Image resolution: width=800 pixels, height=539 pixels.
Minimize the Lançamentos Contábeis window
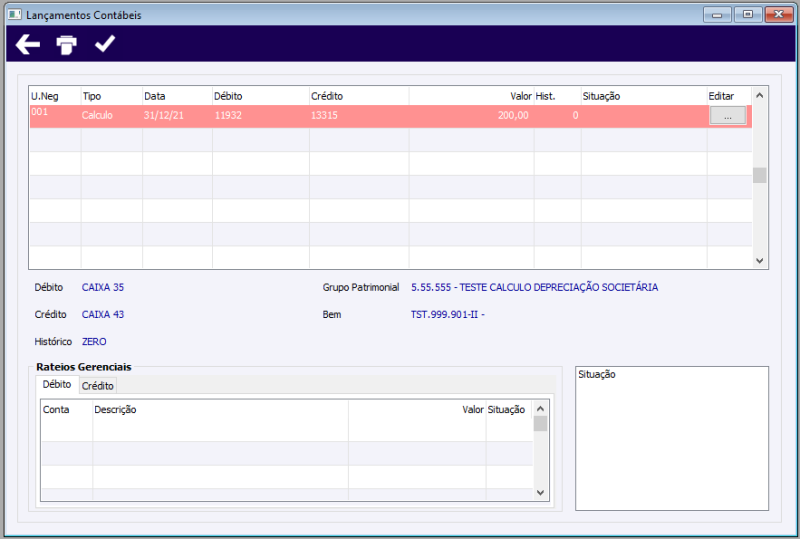717,14
